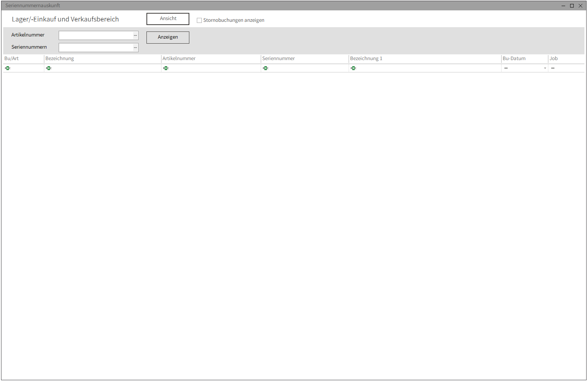588x382 pixels.
Task: Open Artikelnummer lookup ellipsis button
Action: 135,35
